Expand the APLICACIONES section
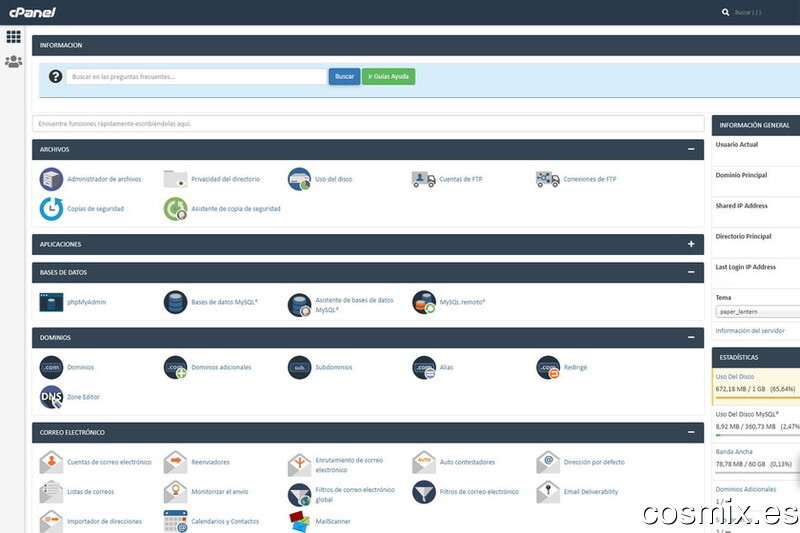This screenshot has height=533, width=800. click(691, 244)
